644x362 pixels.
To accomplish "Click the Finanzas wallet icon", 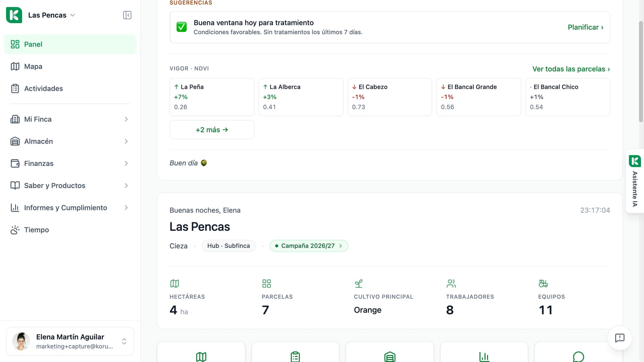I will [x=15, y=164].
